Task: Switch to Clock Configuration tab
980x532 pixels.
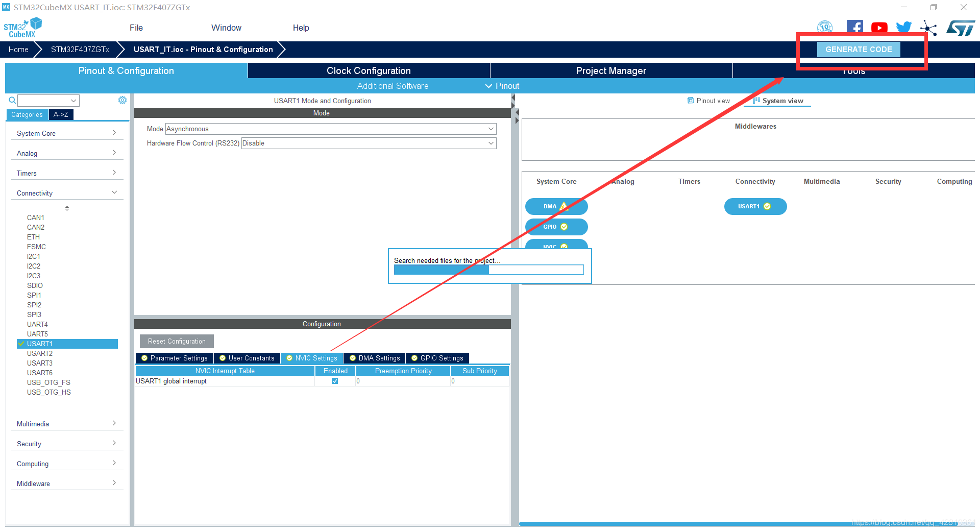Action: 369,70
